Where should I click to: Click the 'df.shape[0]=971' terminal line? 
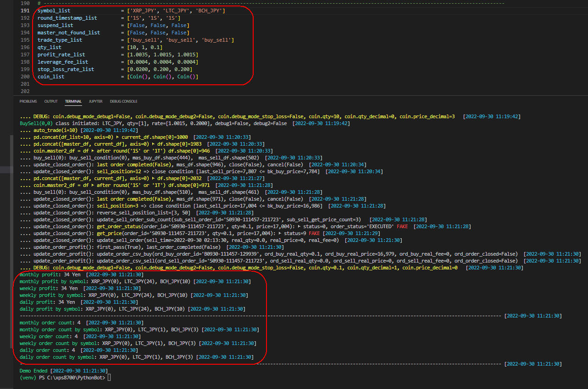pyautogui.click(x=146, y=185)
